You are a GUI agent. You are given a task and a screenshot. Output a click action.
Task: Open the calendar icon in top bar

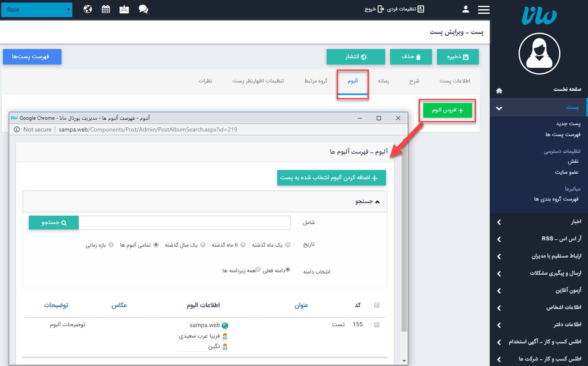(106, 9)
